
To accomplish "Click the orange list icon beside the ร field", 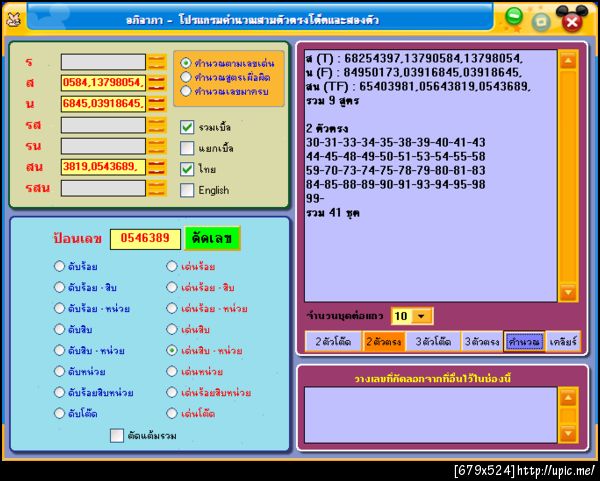I will [x=157, y=62].
